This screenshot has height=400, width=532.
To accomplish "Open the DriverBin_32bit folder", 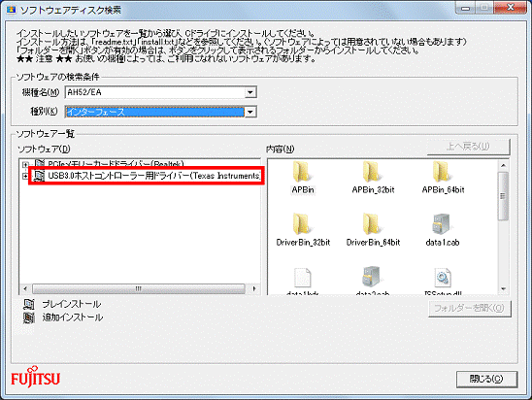I will (x=302, y=224).
